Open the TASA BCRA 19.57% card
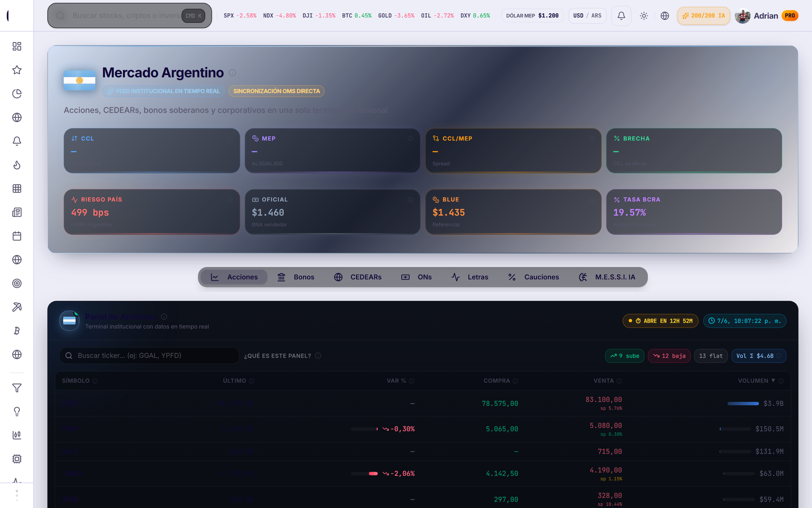 pos(694,212)
